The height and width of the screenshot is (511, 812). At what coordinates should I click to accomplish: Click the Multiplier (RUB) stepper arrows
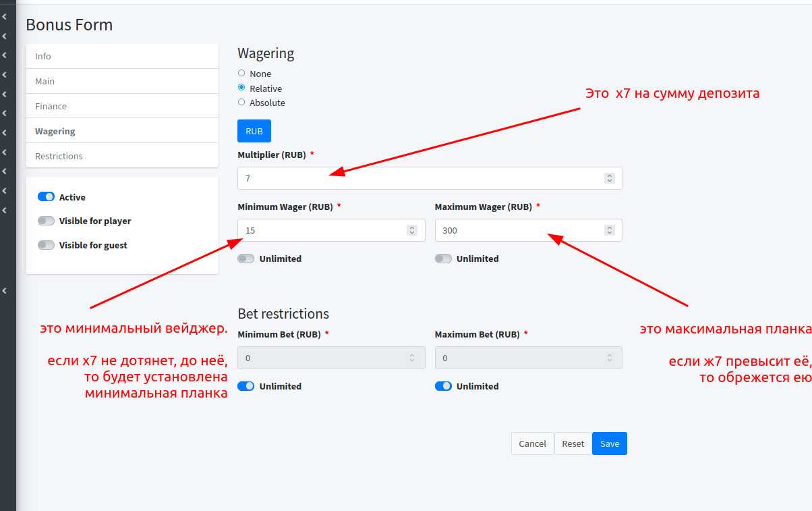[610, 178]
